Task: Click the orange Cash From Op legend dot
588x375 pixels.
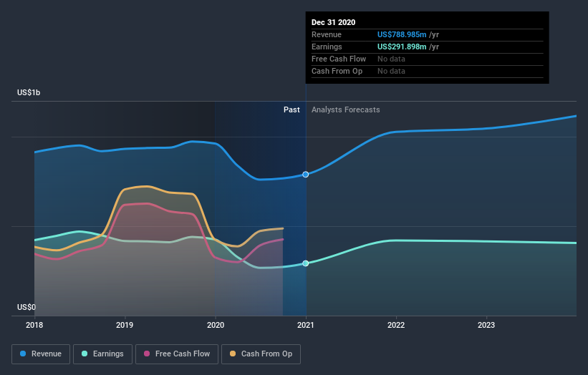Action: (233, 354)
